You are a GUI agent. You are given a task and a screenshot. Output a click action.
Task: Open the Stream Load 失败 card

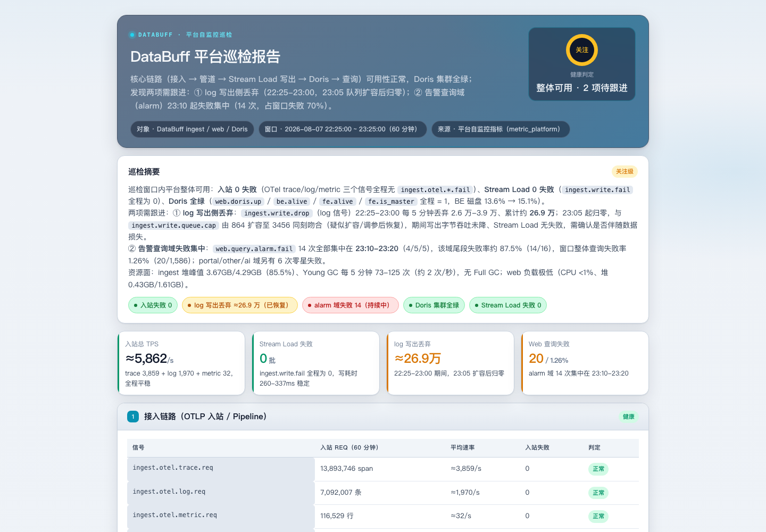315,363
